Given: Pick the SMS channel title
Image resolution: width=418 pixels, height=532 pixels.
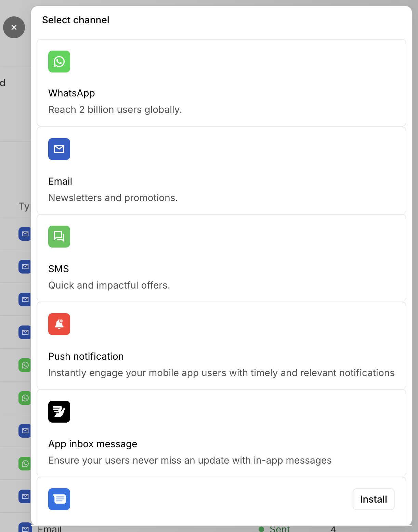Looking at the screenshot, I should 58,269.
